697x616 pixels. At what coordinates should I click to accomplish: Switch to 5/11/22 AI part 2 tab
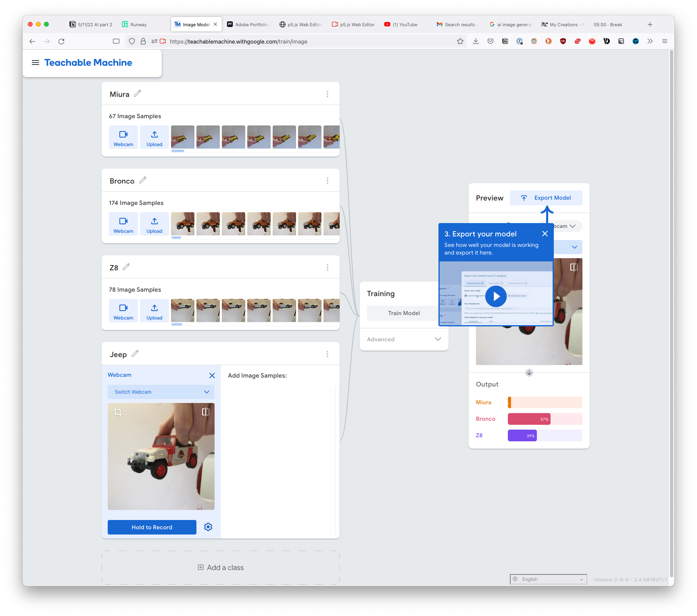(91, 25)
